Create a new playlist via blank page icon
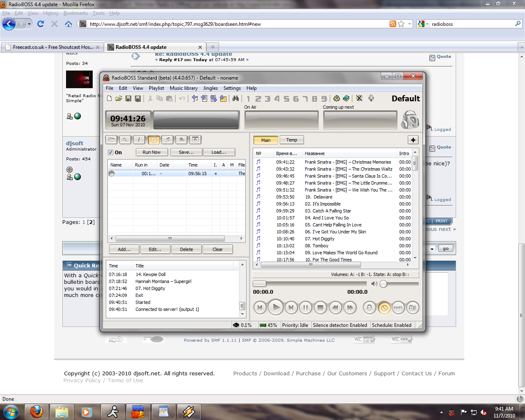 [x=109, y=98]
